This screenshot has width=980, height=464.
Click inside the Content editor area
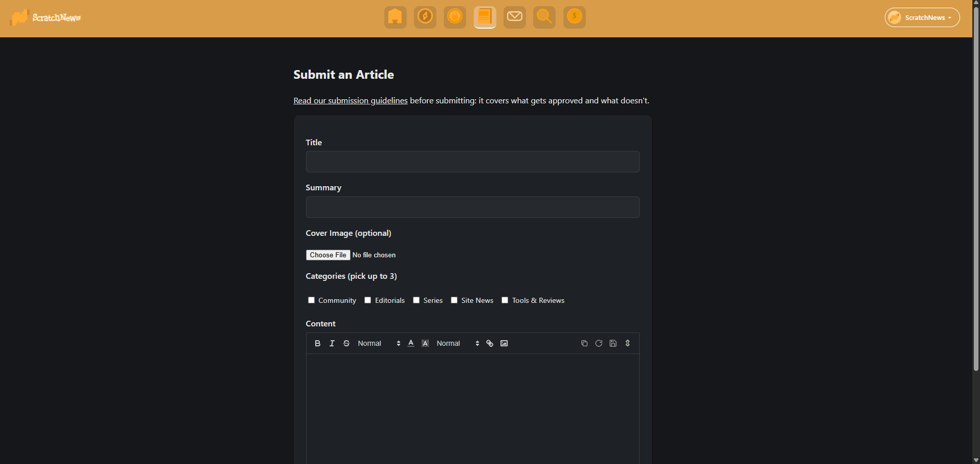[x=472, y=409]
